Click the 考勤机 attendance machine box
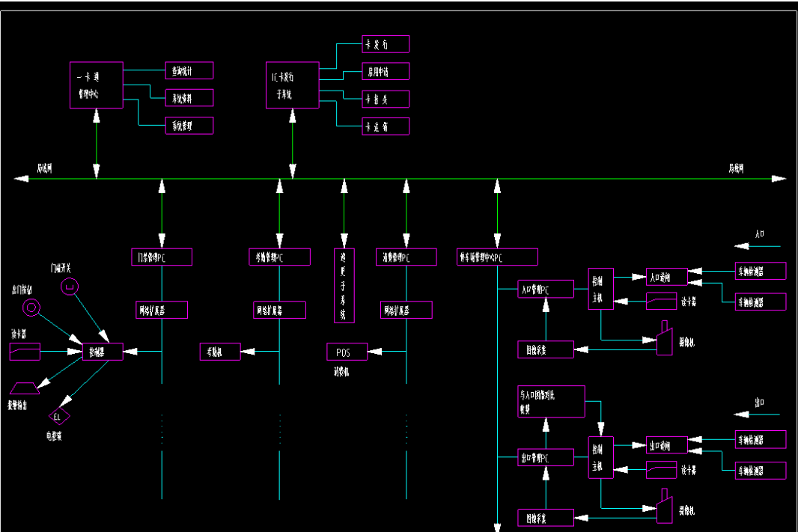The height and width of the screenshot is (532, 798). [219, 351]
